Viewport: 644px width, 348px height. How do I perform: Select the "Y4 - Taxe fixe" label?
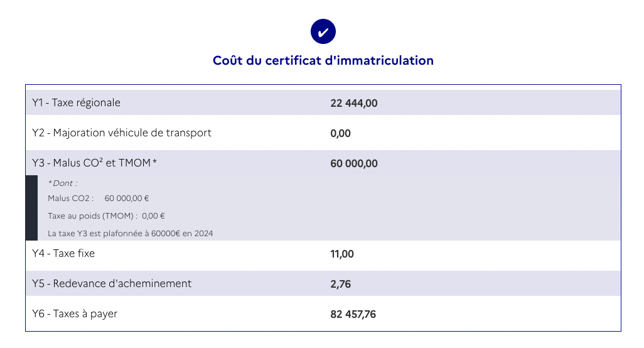click(x=63, y=254)
